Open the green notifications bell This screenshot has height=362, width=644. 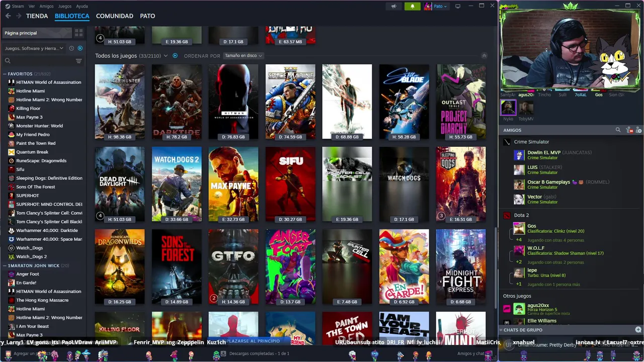pyautogui.click(x=412, y=6)
